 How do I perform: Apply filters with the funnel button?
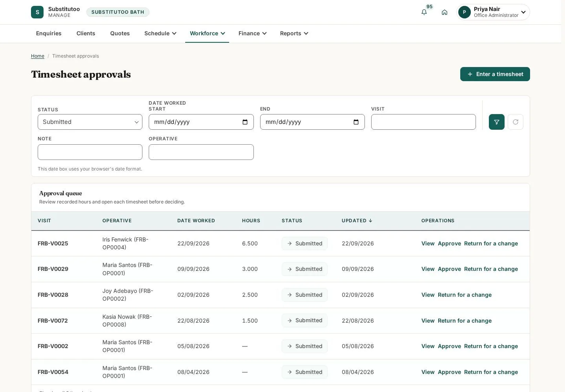(x=497, y=122)
